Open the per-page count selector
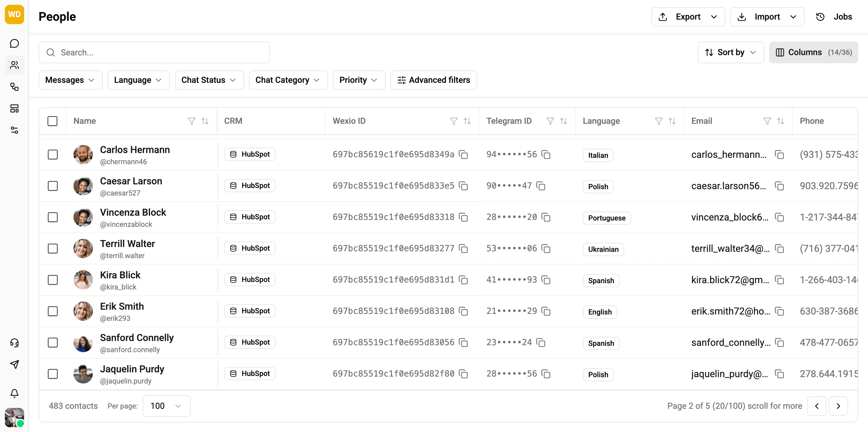The image size is (868, 432). [166, 406]
